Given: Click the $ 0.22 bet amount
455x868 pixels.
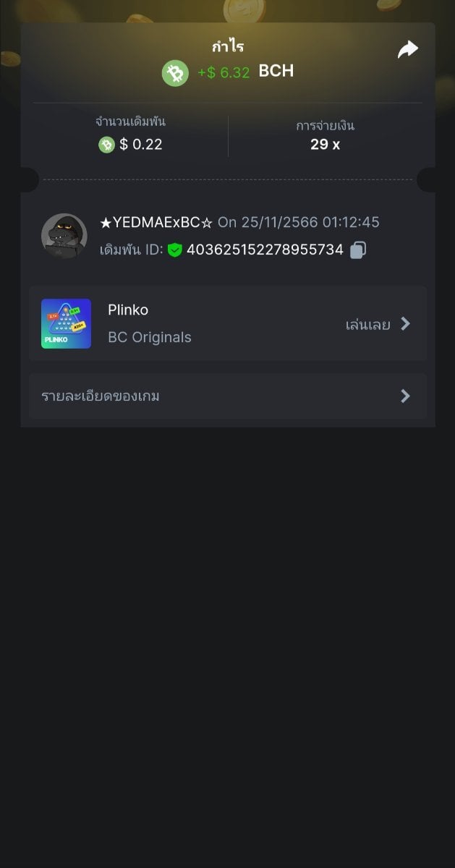Looking at the screenshot, I should 141,145.
